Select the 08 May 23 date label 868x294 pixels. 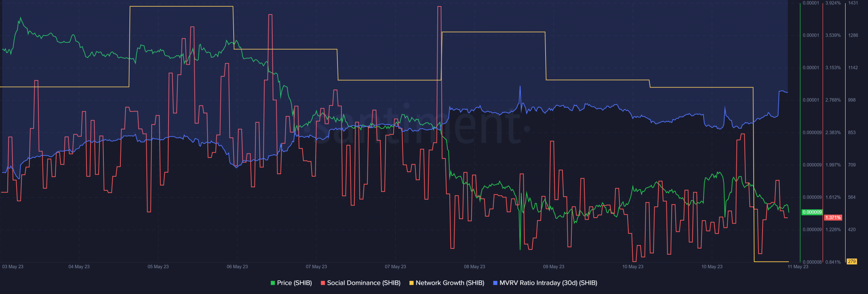coord(475,267)
